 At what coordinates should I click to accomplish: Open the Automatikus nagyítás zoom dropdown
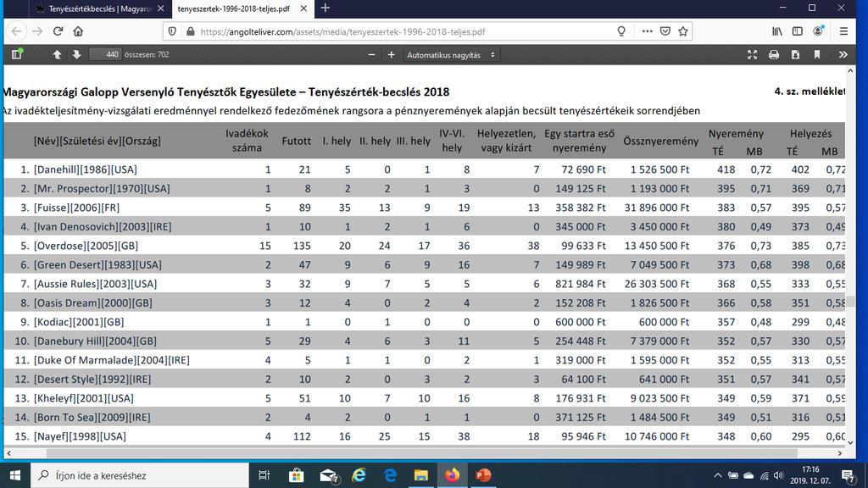[x=451, y=55]
